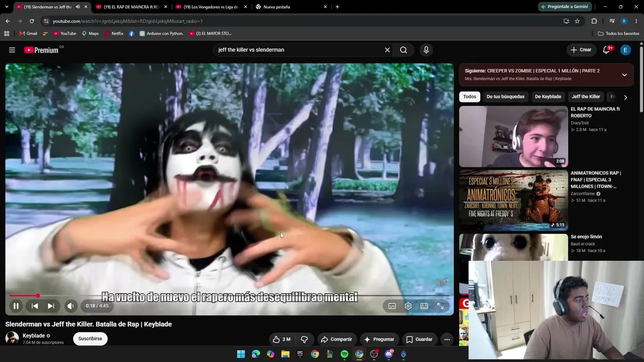Pause the video playback
The image size is (644, 362).
coord(16,306)
